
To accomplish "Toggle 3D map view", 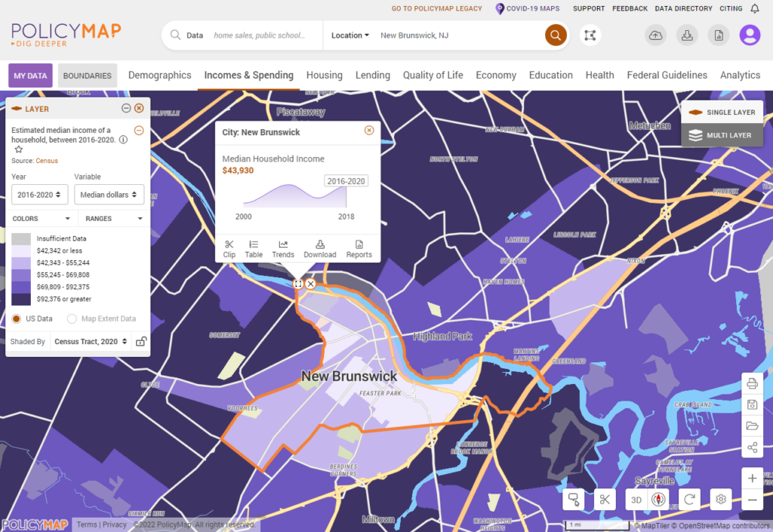I will (636, 500).
